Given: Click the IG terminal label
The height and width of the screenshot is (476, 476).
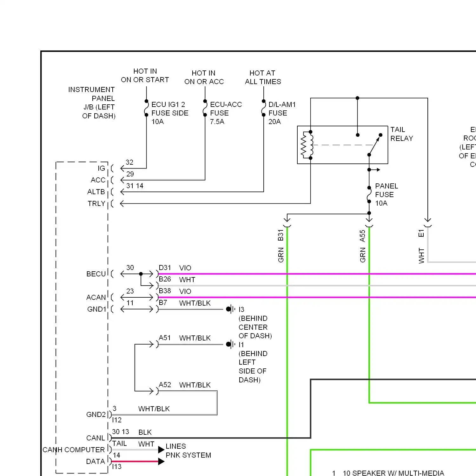Looking at the screenshot, I should coord(101,169).
